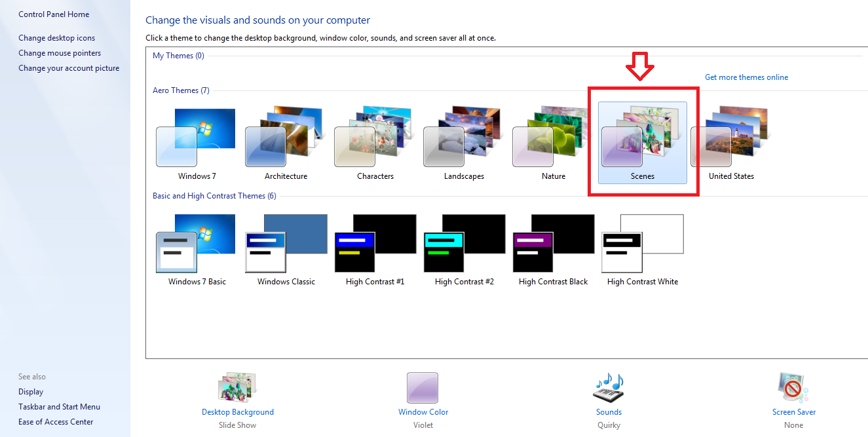
Task: Open Ease of Access Center
Action: coord(56,422)
